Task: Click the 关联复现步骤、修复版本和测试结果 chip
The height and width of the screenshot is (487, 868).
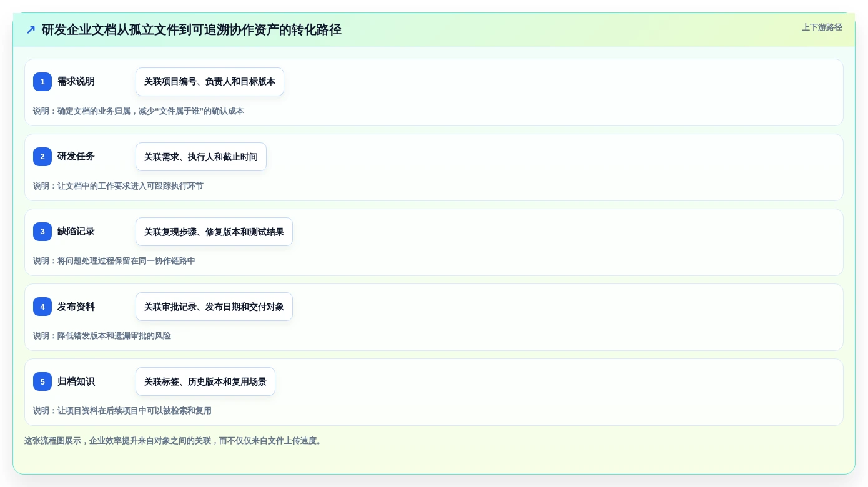Action: point(214,232)
